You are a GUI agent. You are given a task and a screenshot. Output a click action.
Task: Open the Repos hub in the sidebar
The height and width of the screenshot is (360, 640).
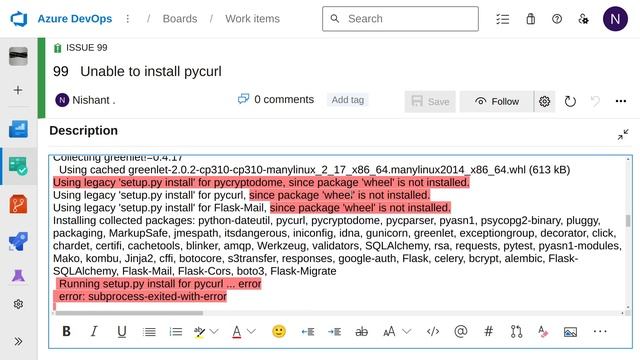click(x=18, y=204)
